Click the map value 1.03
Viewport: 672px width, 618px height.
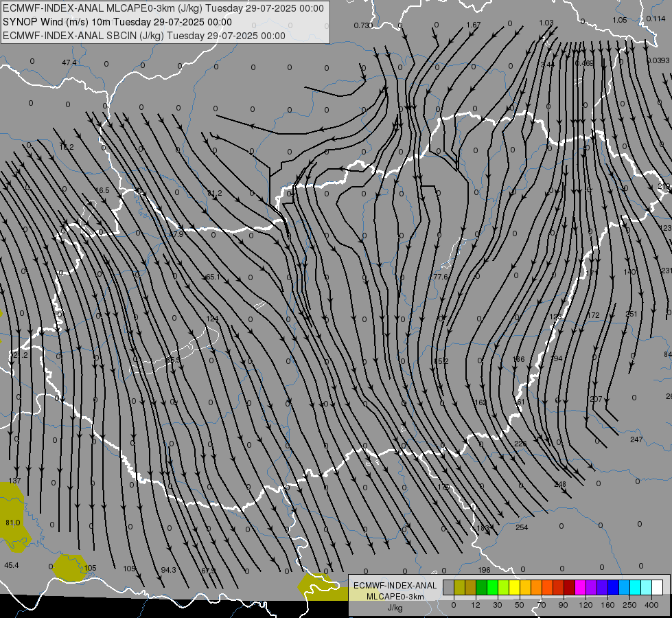coord(546,23)
